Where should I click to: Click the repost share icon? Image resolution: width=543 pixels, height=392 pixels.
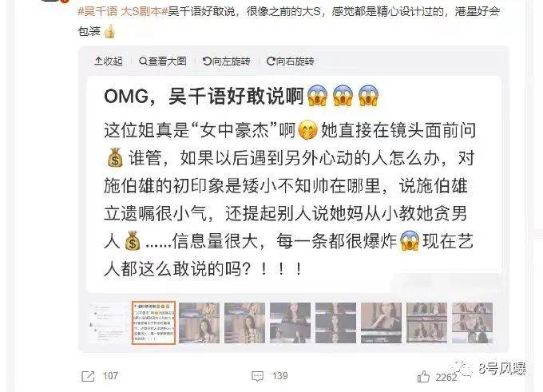point(88,376)
